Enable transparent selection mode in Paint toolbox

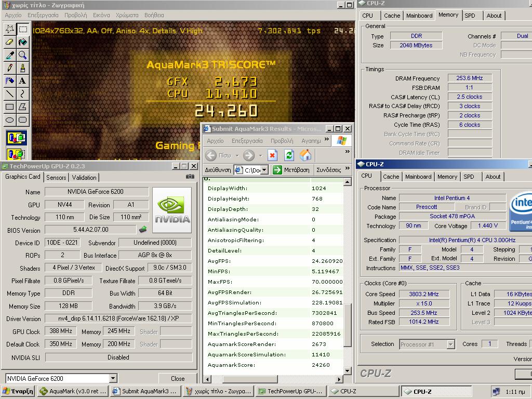pos(16,153)
